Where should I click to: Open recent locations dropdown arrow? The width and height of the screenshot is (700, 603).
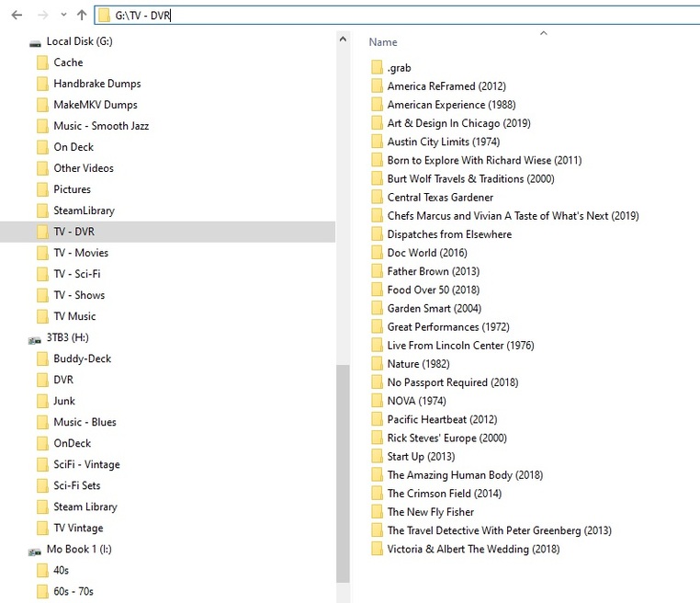click(x=63, y=15)
